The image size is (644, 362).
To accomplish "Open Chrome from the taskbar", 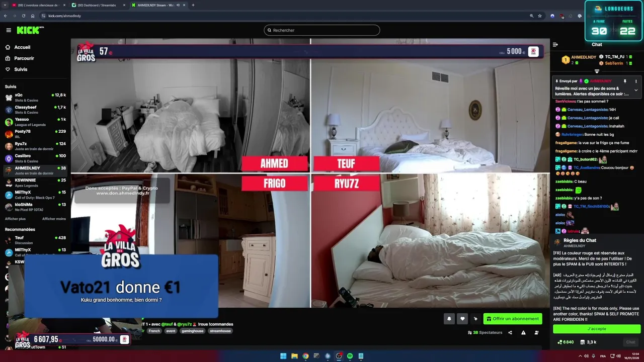I will (305, 356).
